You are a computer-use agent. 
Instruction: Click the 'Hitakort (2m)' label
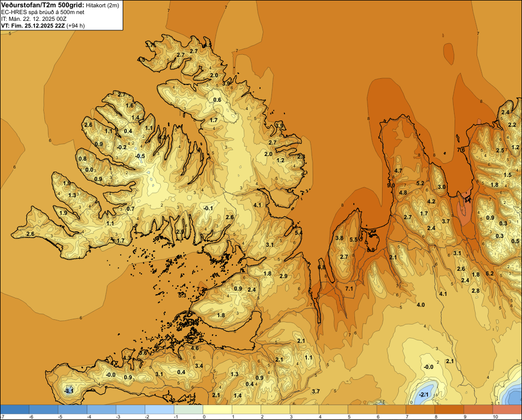click(x=102, y=5)
